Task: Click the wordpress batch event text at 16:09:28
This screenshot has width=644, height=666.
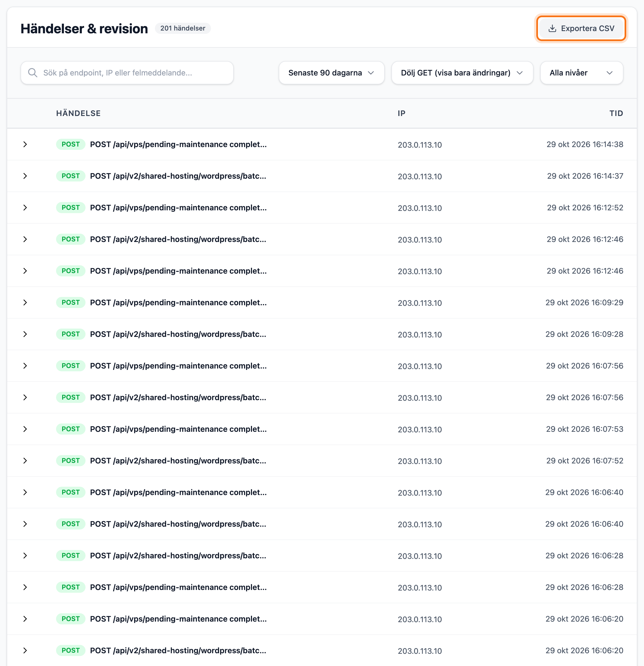Action: pos(178,334)
